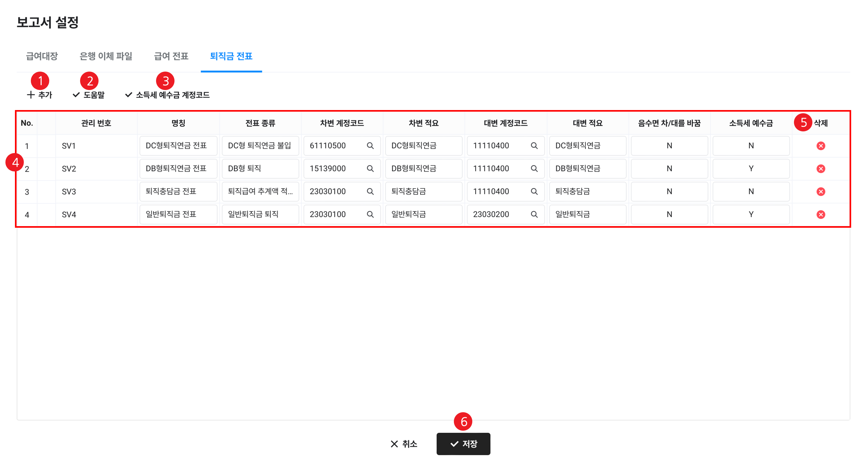This screenshot has width=868, height=465.
Task: Delete the SV1 row with red X
Action: pyautogui.click(x=821, y=146)
